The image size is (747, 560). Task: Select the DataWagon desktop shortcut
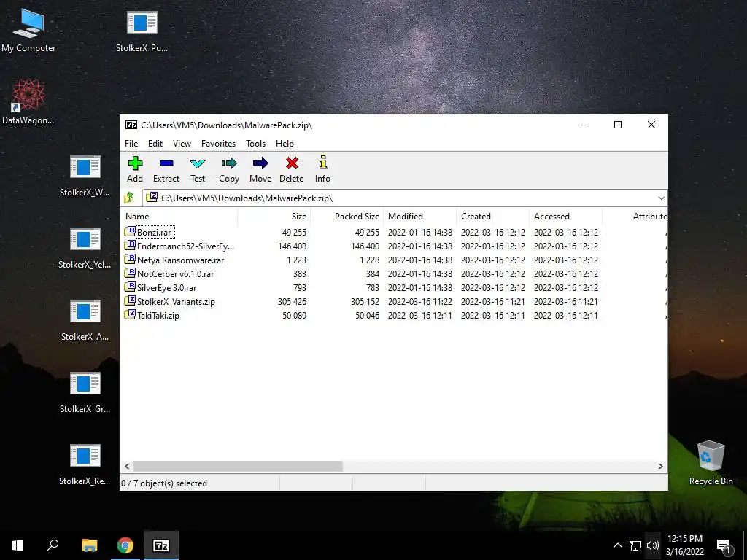pyautogui.click(x=28, y=102)
